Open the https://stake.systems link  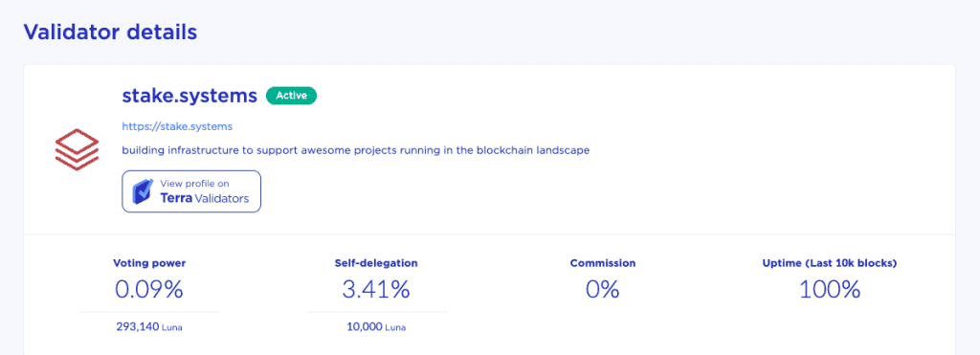[x=177, y=126]
